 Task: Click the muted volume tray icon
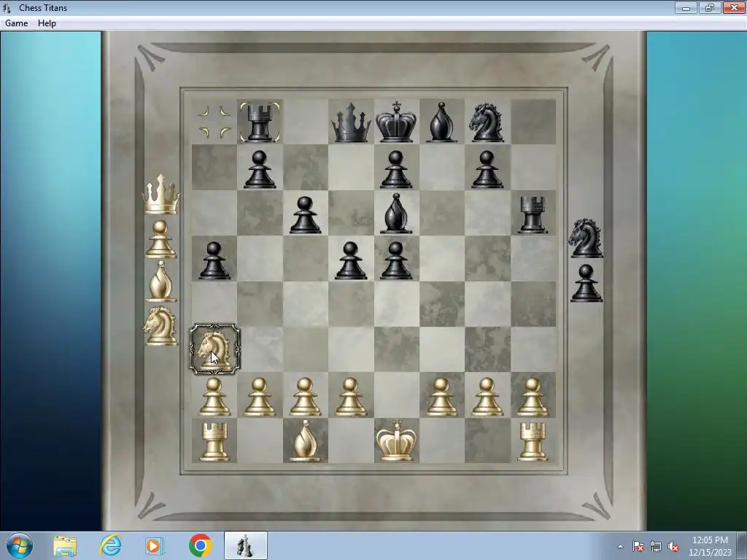pyautogui.click(x=673, y=547)
